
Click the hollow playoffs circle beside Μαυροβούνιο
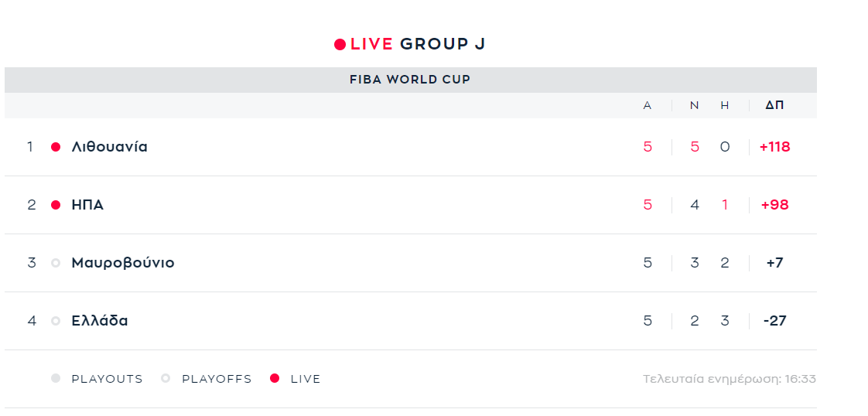[56, 263]
